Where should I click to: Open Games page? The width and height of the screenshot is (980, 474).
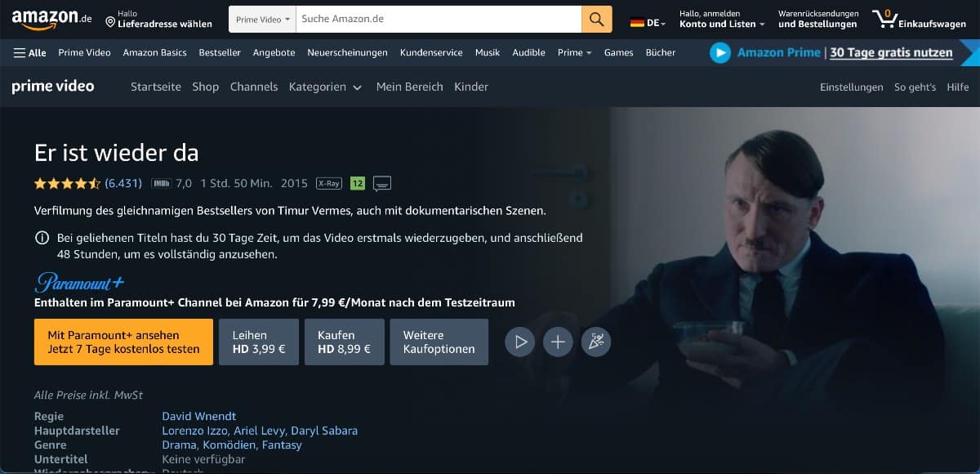[618, 52]
